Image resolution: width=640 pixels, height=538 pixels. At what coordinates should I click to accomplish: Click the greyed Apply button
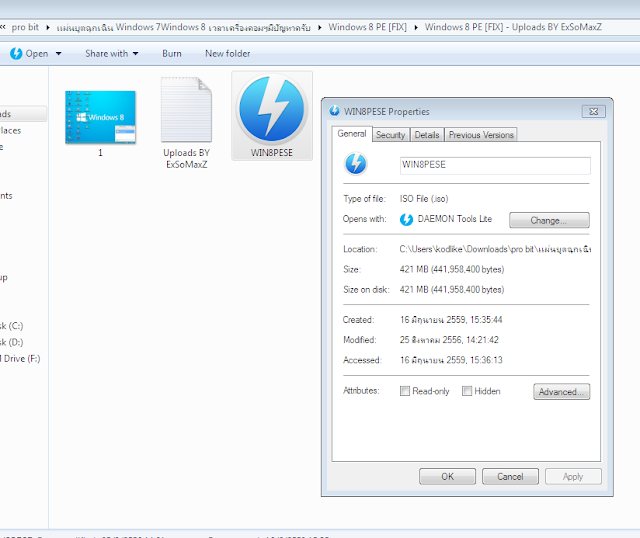pyautogui.click(x=573, y=477)
